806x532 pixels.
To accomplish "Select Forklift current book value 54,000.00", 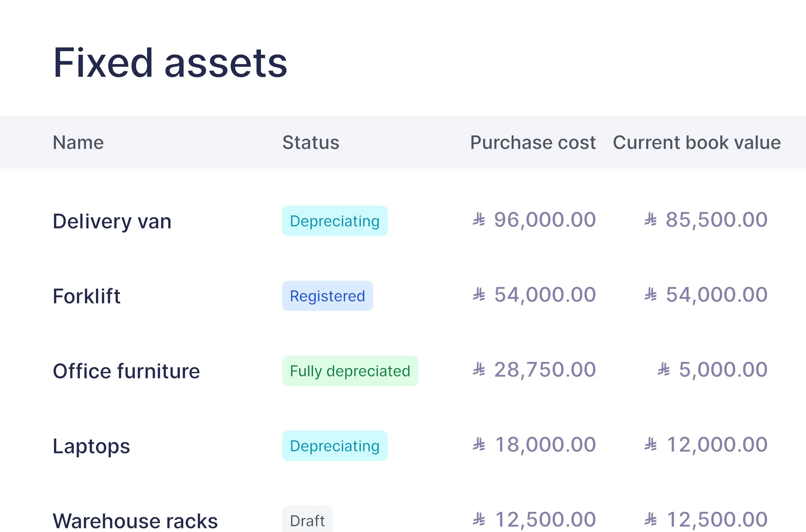I will (x=706, y=295).
